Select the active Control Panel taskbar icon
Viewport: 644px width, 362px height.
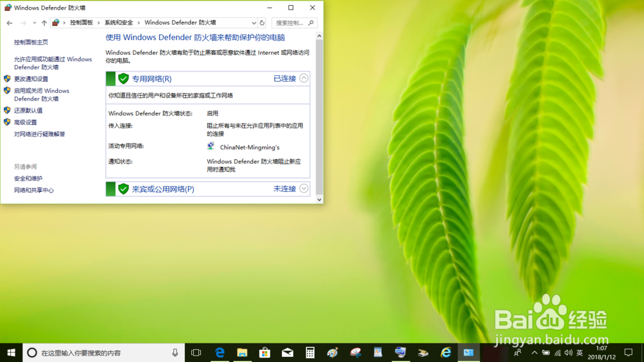click(x=468, y=352)
